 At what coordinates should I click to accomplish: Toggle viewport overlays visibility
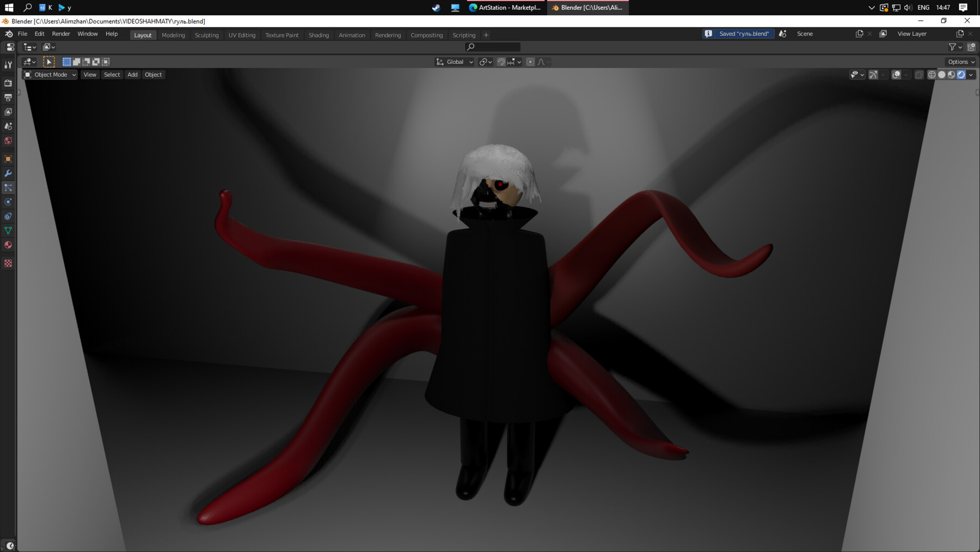tap(896, 75)
